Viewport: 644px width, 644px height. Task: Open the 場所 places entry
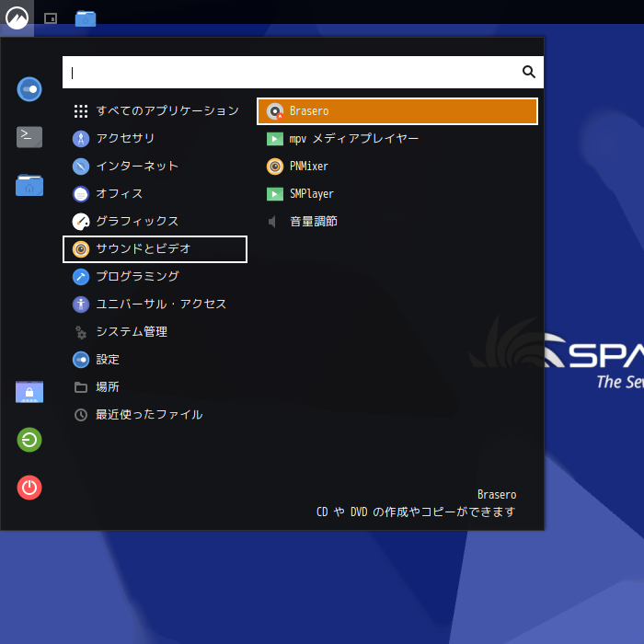point(155,387)
